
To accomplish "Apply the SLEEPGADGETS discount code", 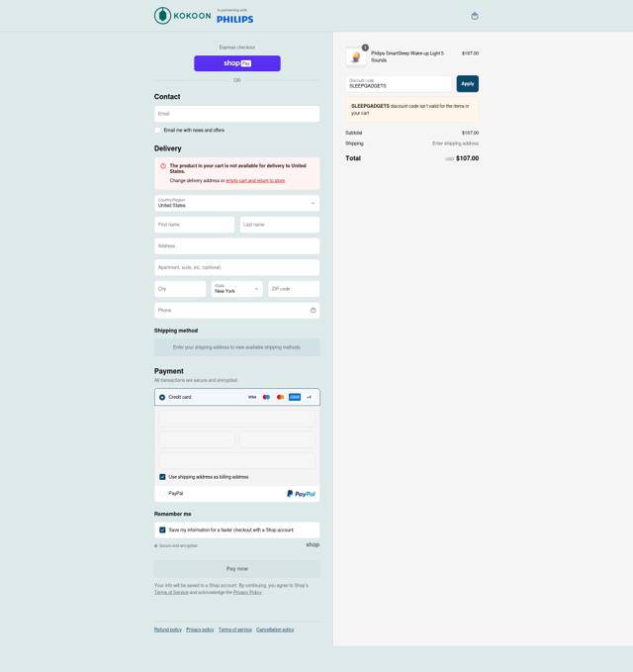I will [x=467, y=84].
